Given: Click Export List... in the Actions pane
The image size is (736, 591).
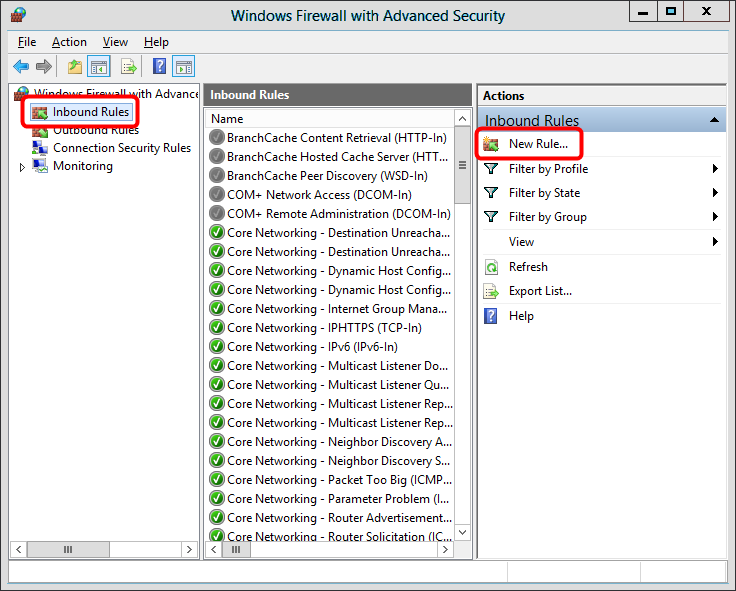Looking at the screenshot, I should (540, 291).
